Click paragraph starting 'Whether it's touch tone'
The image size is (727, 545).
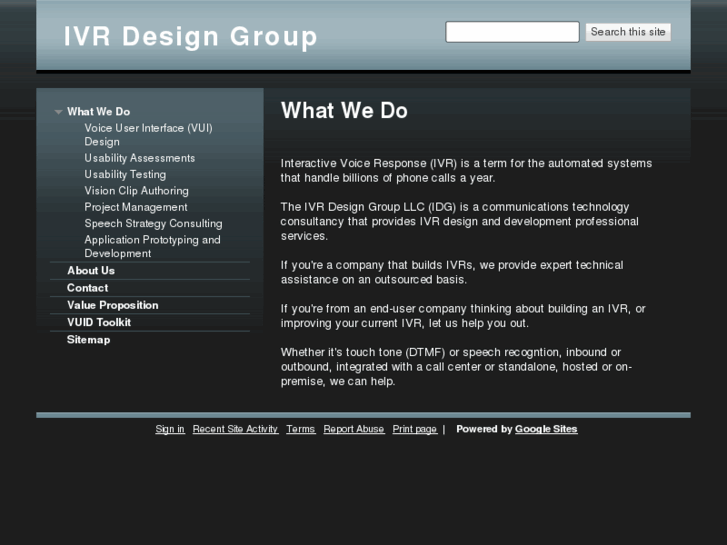pyautogui.click(x=456, y=366)
